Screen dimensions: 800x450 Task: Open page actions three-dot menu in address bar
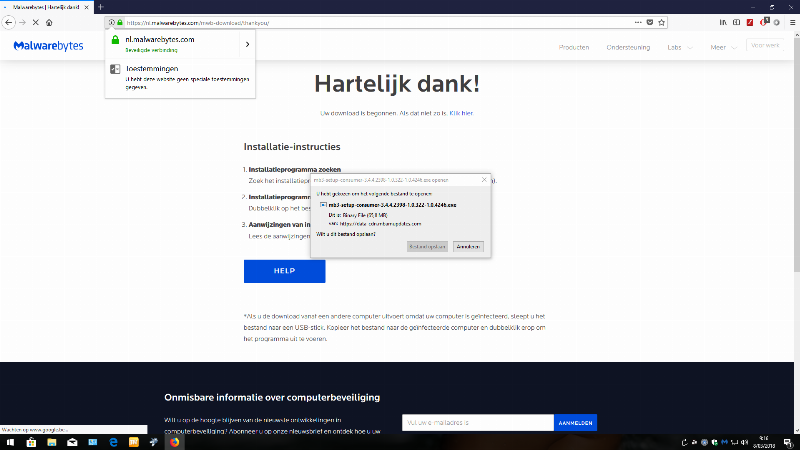[638, 22]
